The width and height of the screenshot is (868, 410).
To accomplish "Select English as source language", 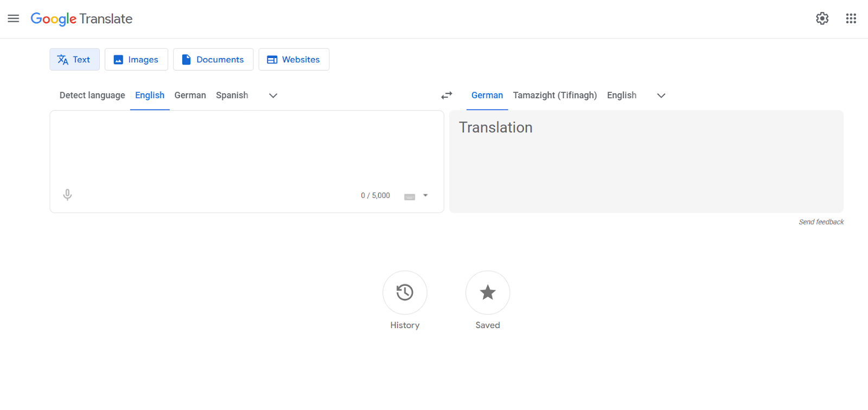I will [150, 95].
